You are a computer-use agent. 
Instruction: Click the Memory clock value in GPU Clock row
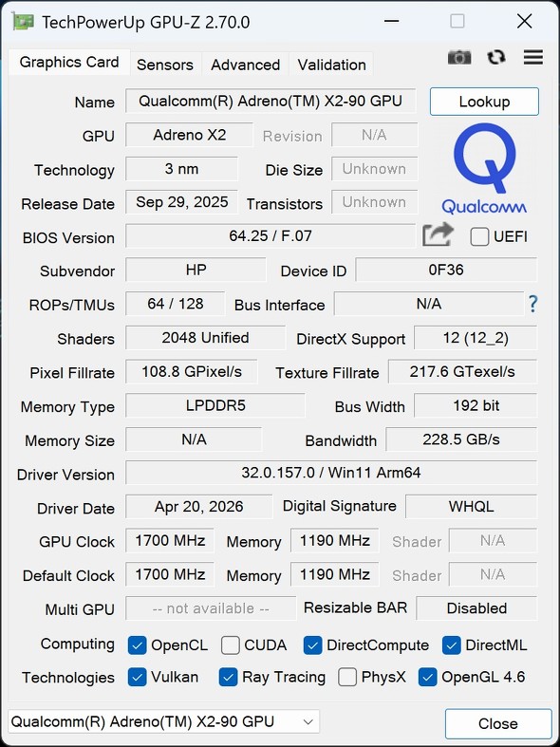click(334, 540)
